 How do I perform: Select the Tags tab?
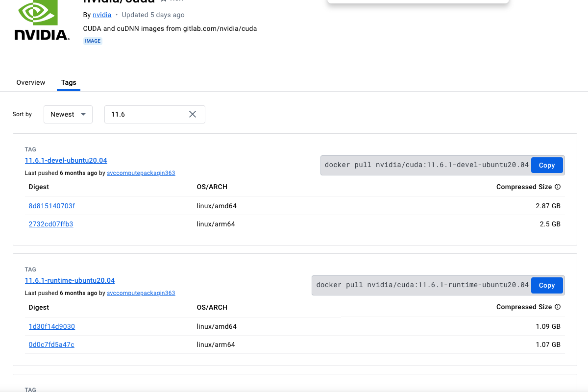[x=69, y=82]
